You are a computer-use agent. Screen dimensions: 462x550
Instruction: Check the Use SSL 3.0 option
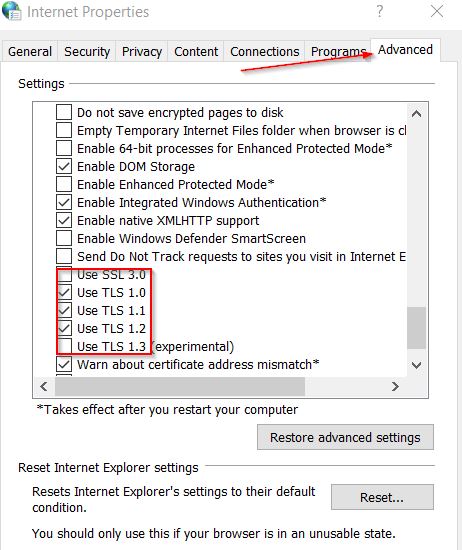pos(64,275)
